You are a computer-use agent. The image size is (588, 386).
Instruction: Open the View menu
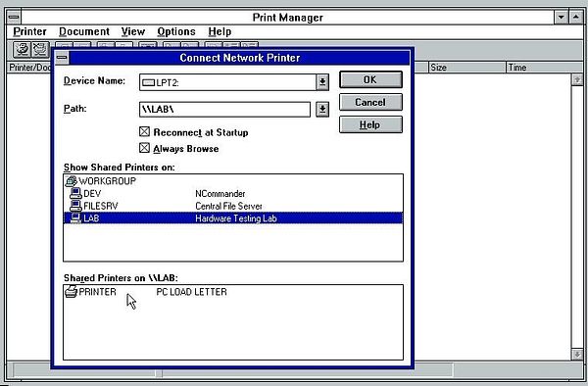click(132, 32)
